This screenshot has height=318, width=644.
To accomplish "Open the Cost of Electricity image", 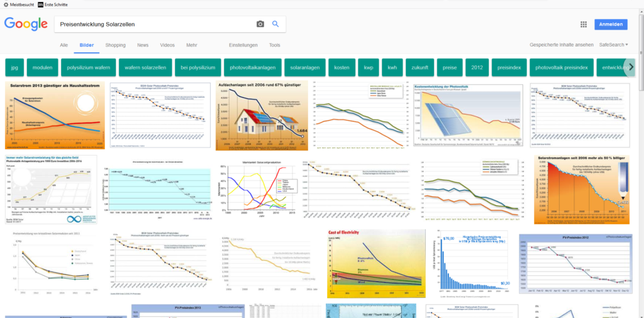I will tap(376, 264).
